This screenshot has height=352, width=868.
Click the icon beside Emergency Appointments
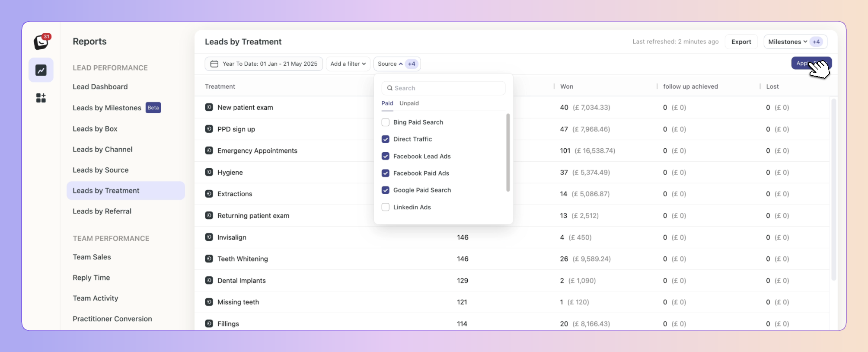(x=209, y=150)
